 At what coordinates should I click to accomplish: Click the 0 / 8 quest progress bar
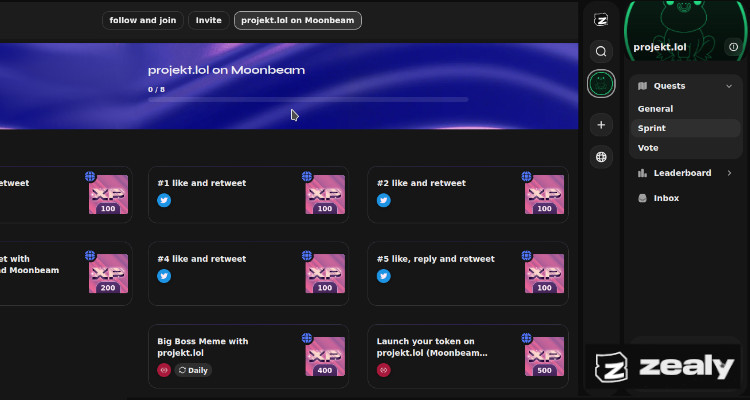308,100
